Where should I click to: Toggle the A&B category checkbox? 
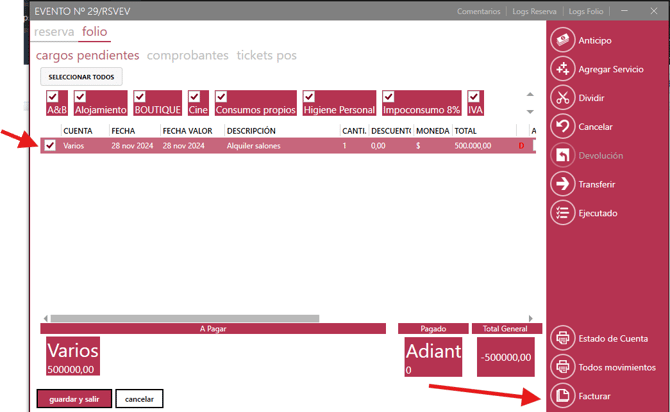tap(53, 97)
